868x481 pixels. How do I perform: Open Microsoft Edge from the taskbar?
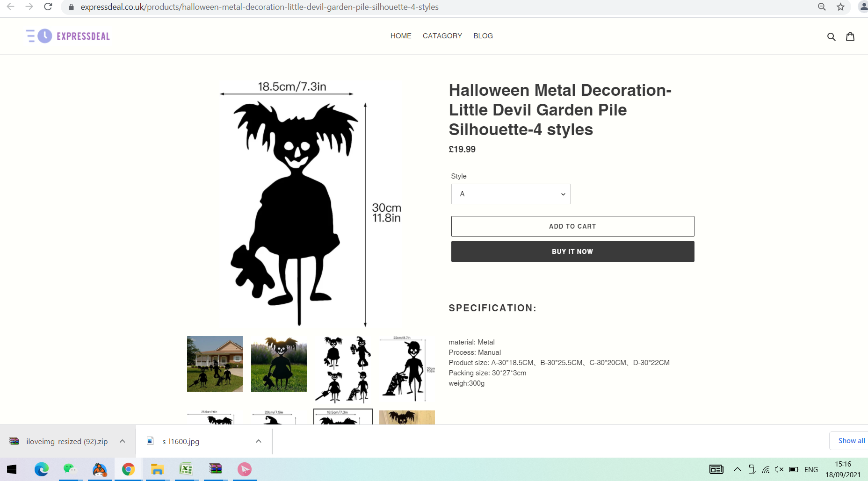click(41, 469)
